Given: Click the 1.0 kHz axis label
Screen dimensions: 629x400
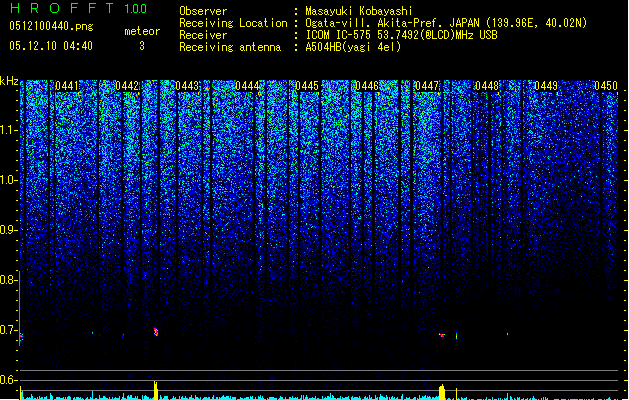Looking at the screenshot, I should point(8,180).
